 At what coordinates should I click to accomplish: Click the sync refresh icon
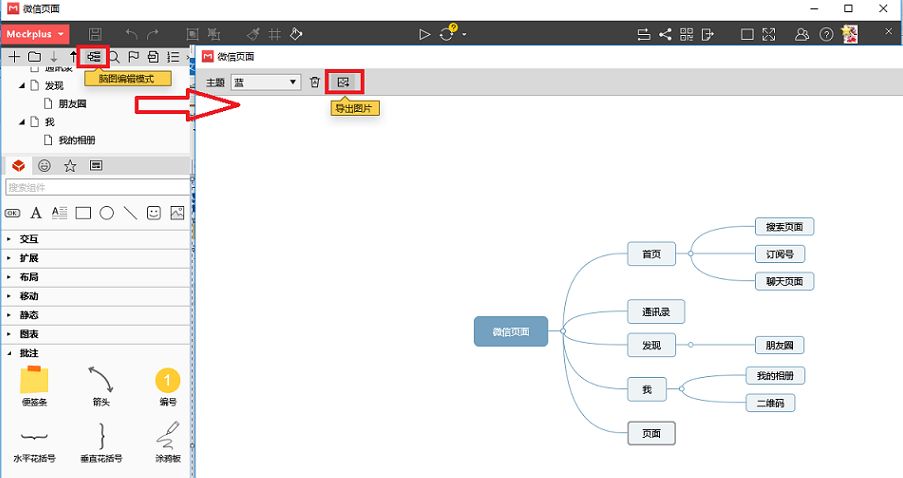coord(446,35)
